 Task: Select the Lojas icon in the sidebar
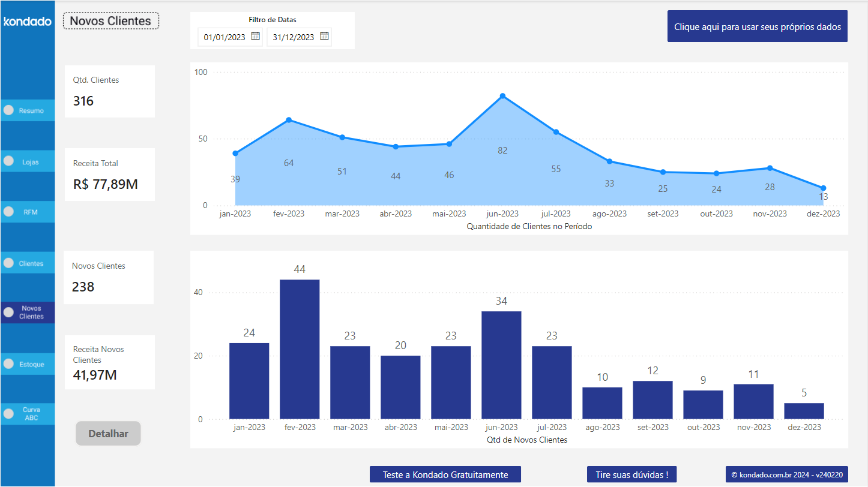(x=7, y=161)
